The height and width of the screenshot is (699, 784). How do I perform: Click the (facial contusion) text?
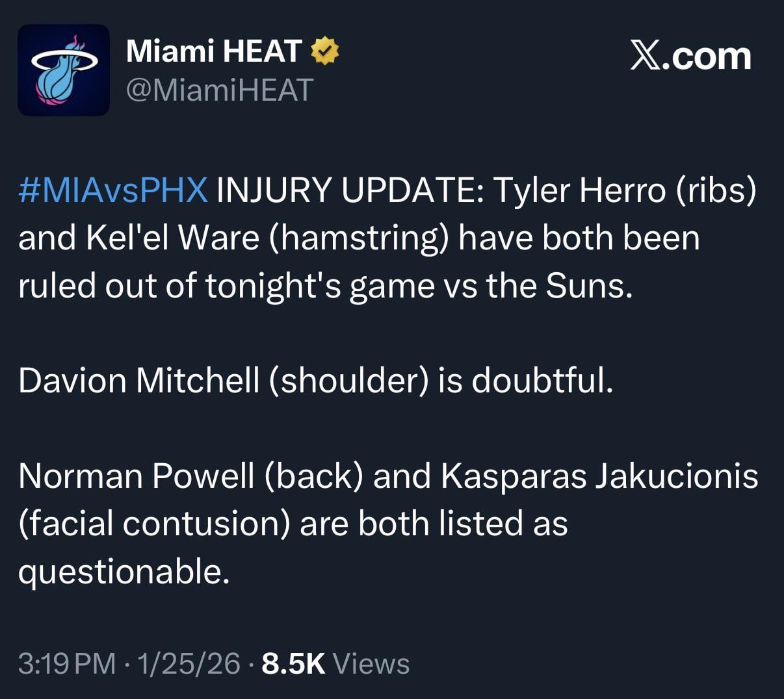(x=153, y=524)
